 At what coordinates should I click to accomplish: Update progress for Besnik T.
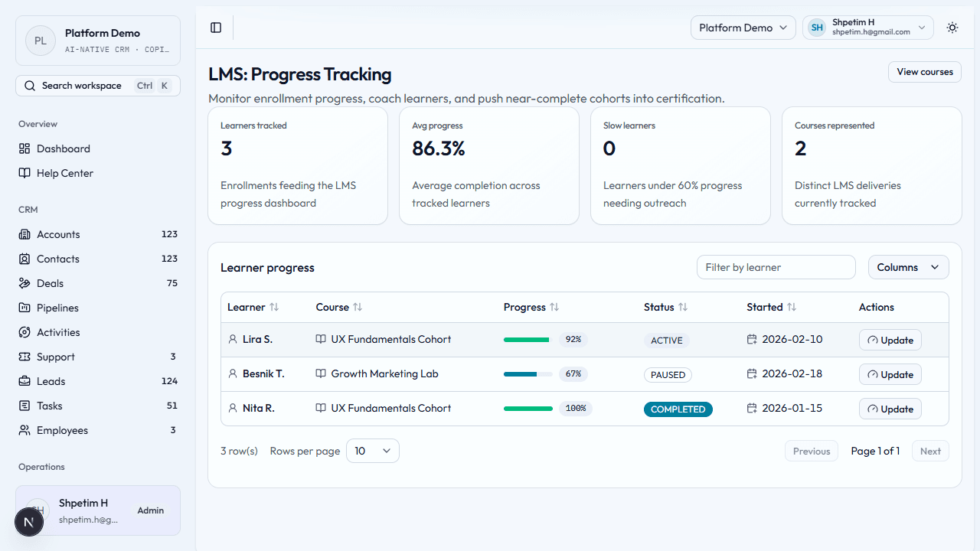[890, 374]
